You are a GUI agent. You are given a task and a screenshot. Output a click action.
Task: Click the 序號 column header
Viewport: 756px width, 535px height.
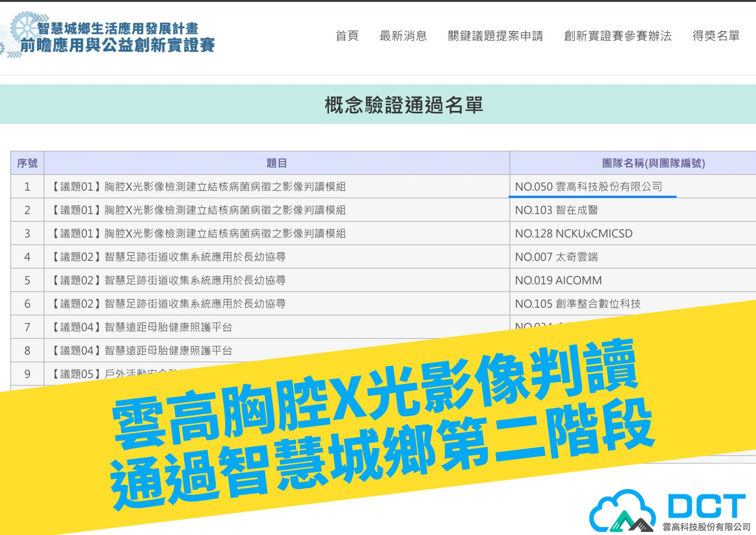point(27,163)
